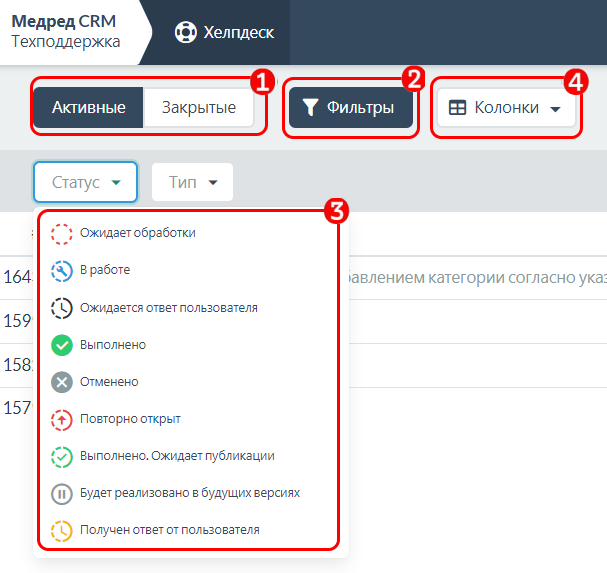This screenshot has width=607, height=573.
Task: Click ticket row number starting 159
Action: (18, 321)
